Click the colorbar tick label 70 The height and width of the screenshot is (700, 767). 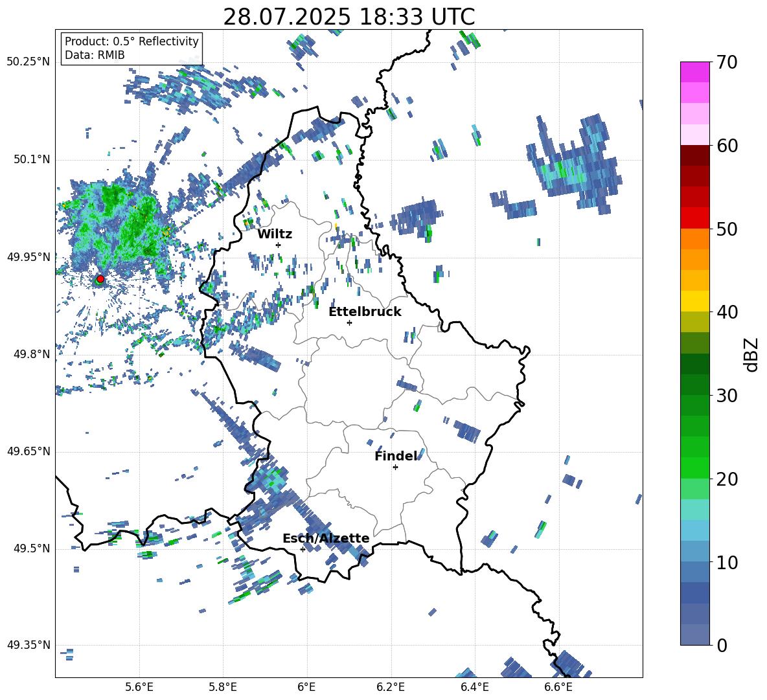pos(727,63)
